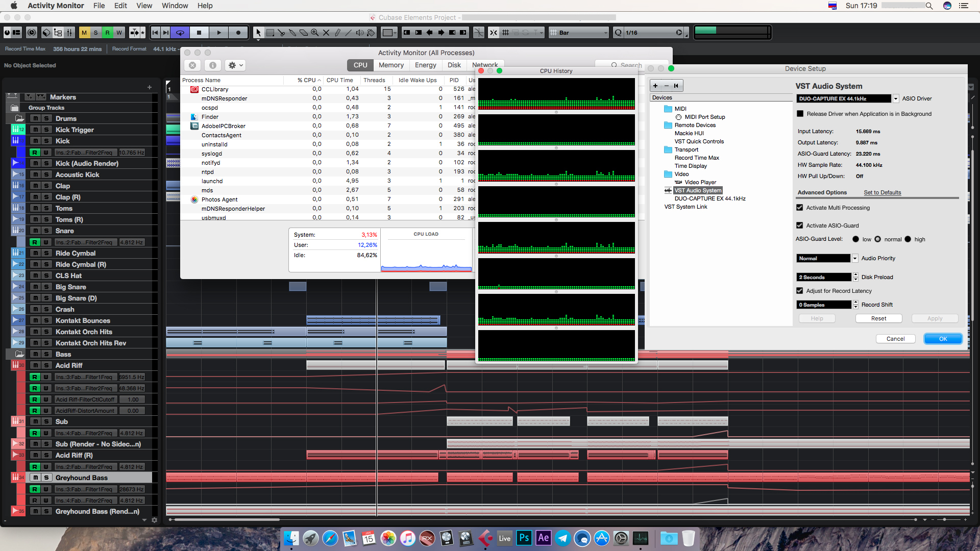Enable Activate Multi Processing checkbox
Viewport: 980px width, 551px height.
(x=800, y=208)
